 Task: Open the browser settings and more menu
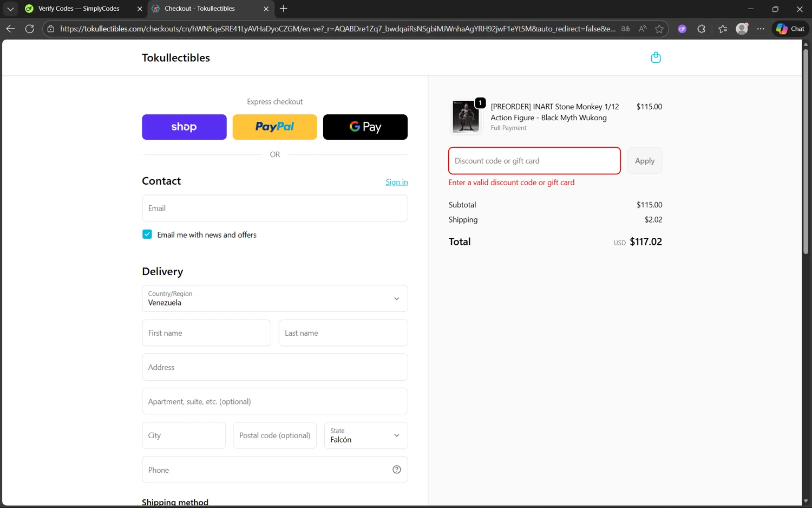tap(761, 29)
